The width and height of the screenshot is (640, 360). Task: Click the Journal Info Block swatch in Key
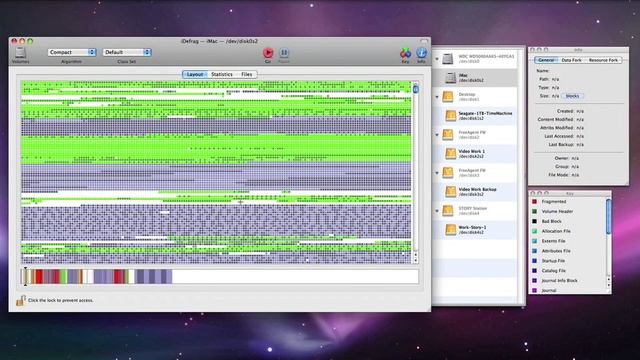point(534,280)
